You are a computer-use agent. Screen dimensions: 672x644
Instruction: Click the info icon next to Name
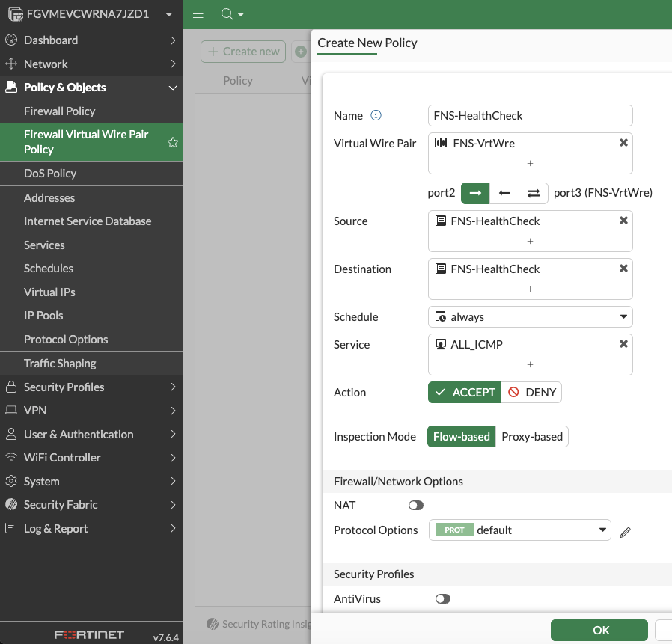pos(376,115)
